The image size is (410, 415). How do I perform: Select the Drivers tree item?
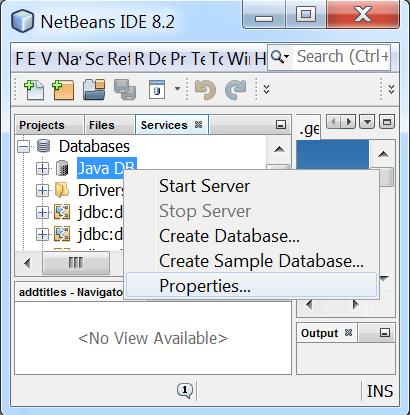(x=101, y=191)
